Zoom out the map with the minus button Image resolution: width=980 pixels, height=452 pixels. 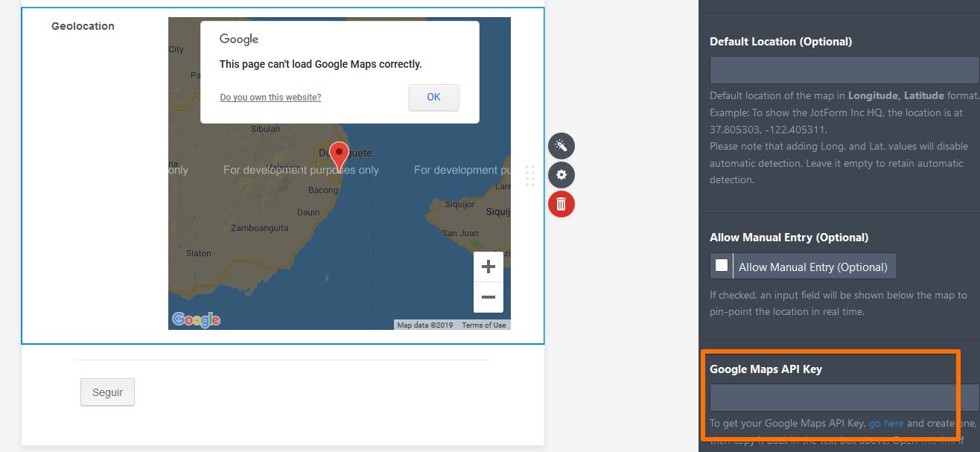pyautogui.click(x=489, y=298)
